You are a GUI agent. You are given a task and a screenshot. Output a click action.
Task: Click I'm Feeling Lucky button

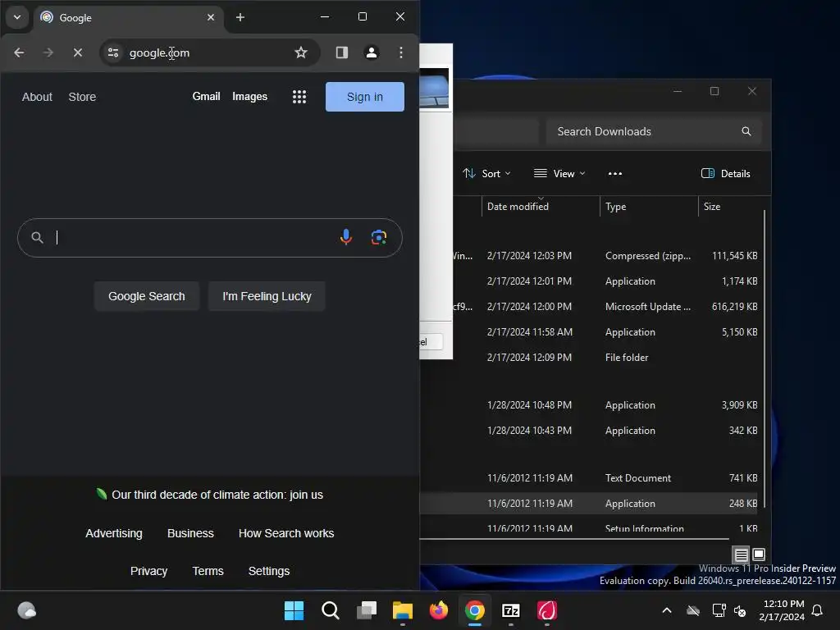click(x=267, y=296)
